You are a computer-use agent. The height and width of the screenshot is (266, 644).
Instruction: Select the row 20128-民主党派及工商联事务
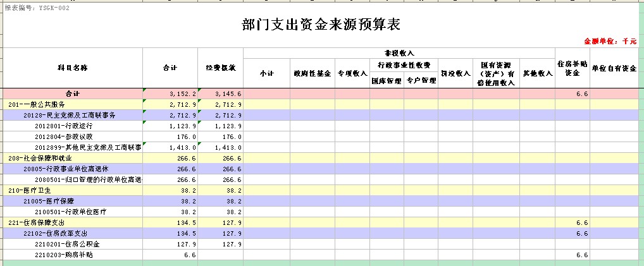pyautogui.click(x=322, y=115)
